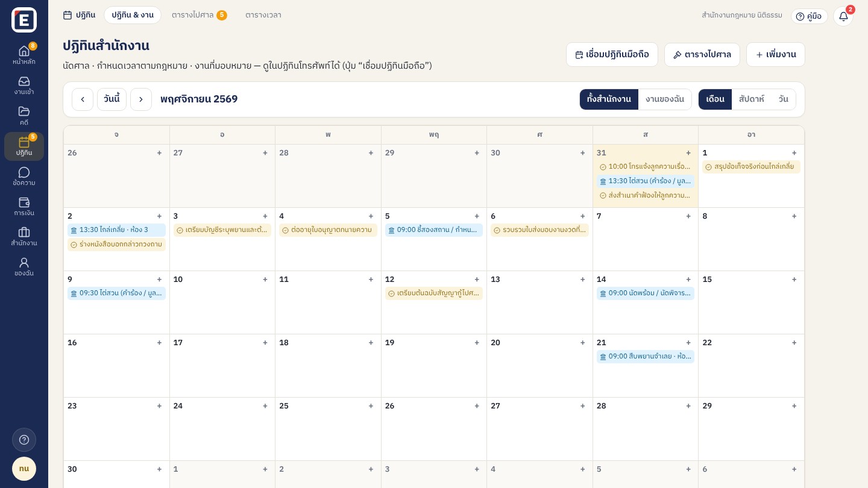Open the สรุปข้อเท็จจริงก่อนไกล่เกลี่ย task
The width and height of the screenshot is (868, 488).
(751, 167)
